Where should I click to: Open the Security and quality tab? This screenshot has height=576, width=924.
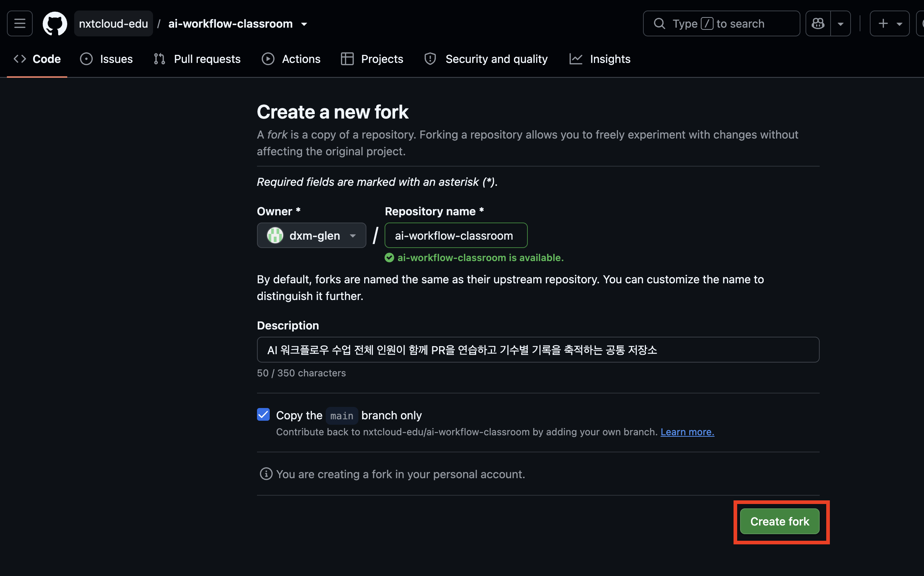[486, 59]
